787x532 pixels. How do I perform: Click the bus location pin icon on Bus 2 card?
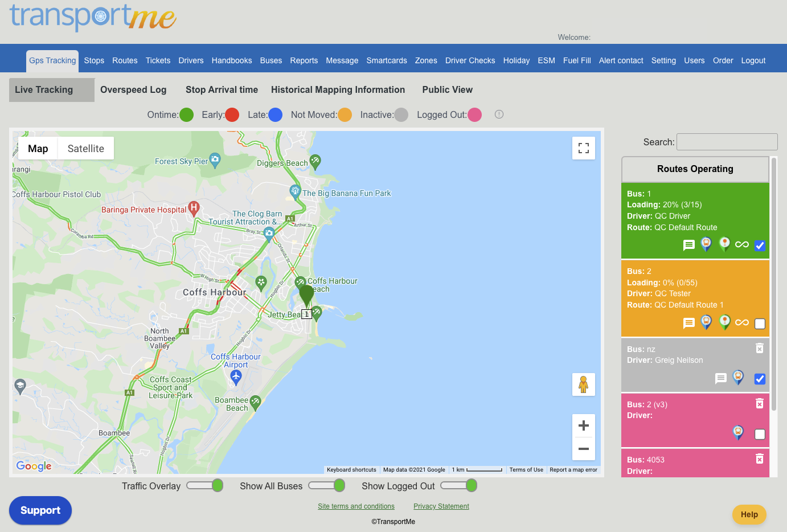click(x=706, y=322)
